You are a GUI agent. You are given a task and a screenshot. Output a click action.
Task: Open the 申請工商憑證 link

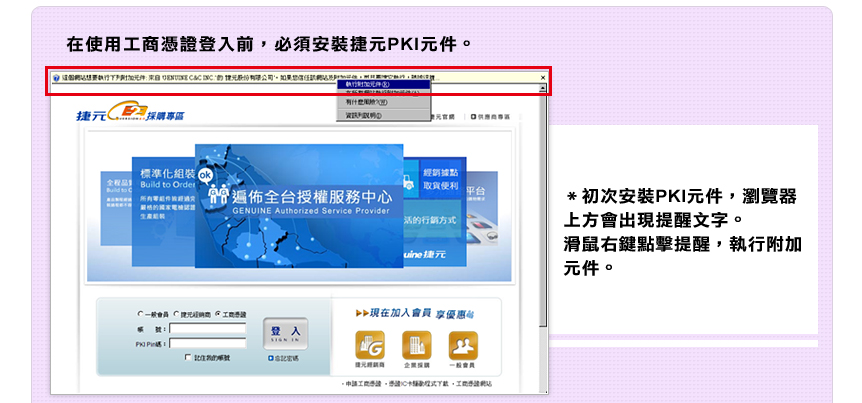click(361, 384)
